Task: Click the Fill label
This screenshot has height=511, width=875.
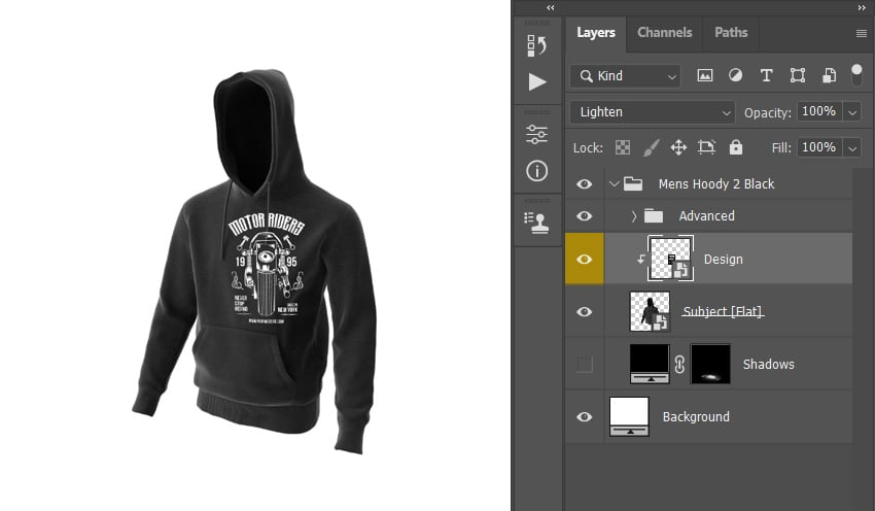Action: coord(781,148)
